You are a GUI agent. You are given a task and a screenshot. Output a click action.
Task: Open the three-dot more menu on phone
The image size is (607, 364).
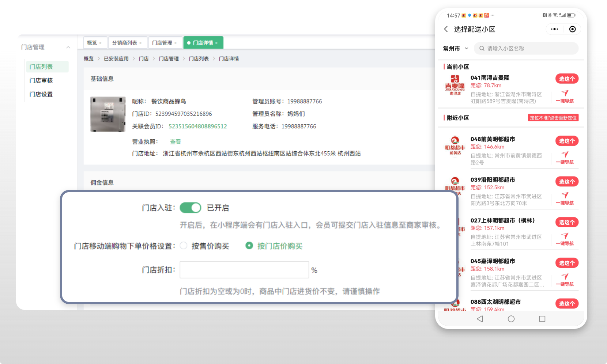554,29
